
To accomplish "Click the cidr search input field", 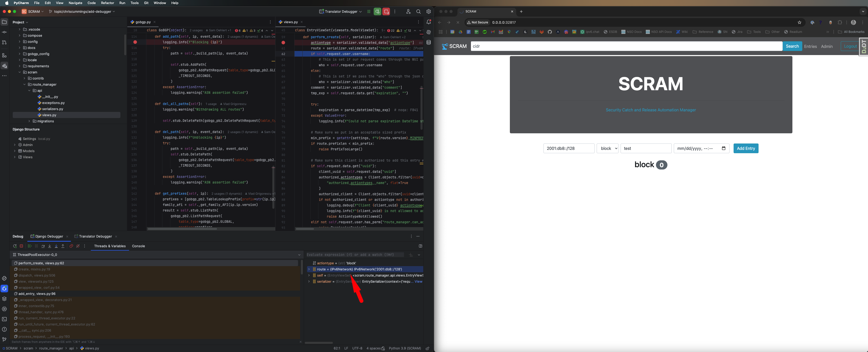I will [626, 46].
